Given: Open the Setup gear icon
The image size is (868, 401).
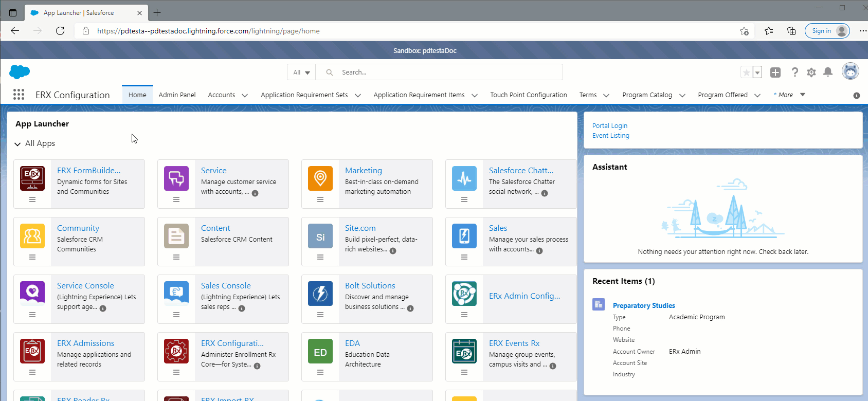Looking at the screenshot, I should coord(811,72).
